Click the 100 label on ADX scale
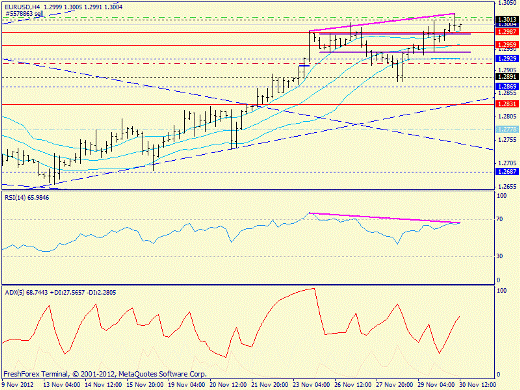The width and height of the screenshot is (520, 390). coord(501,291)
